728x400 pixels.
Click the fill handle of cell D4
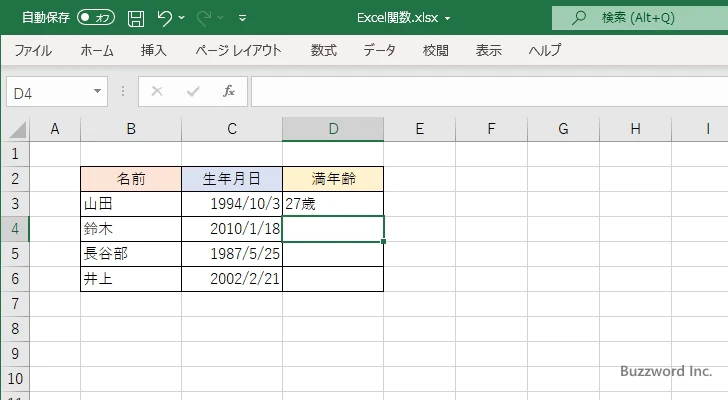384,241
